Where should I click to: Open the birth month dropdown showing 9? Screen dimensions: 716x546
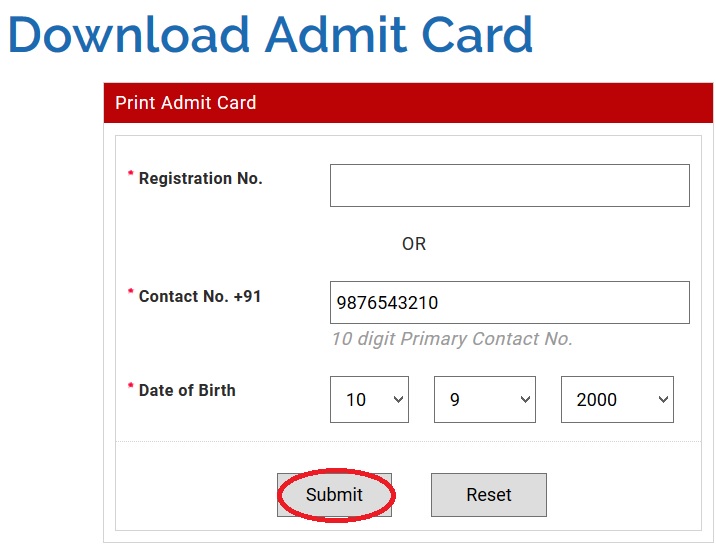pos(484,400)
